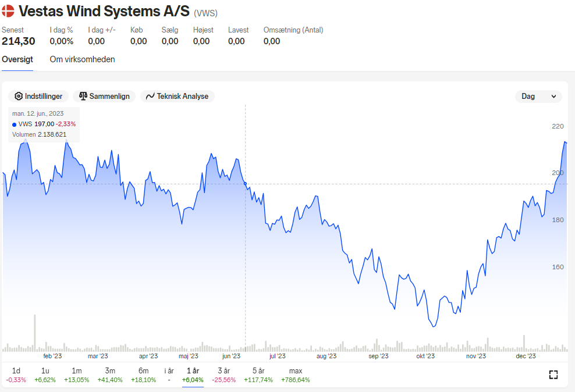Click the mar '23 axis label

click(x=98, y=356)
